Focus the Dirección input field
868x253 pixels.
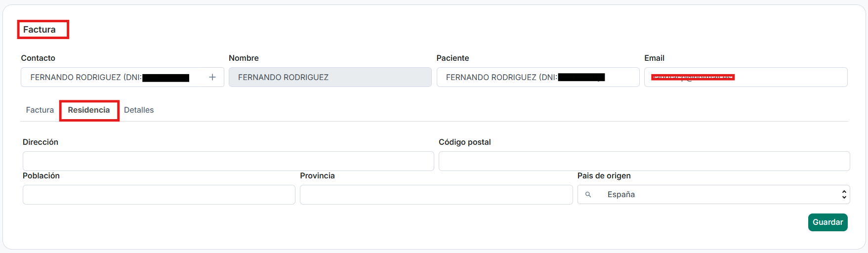point(228,161)
